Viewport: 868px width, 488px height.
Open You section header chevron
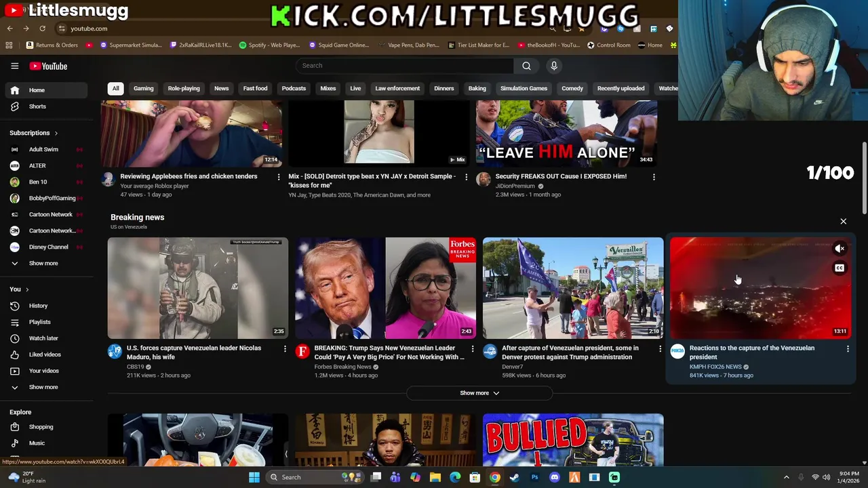click(27, 289)
